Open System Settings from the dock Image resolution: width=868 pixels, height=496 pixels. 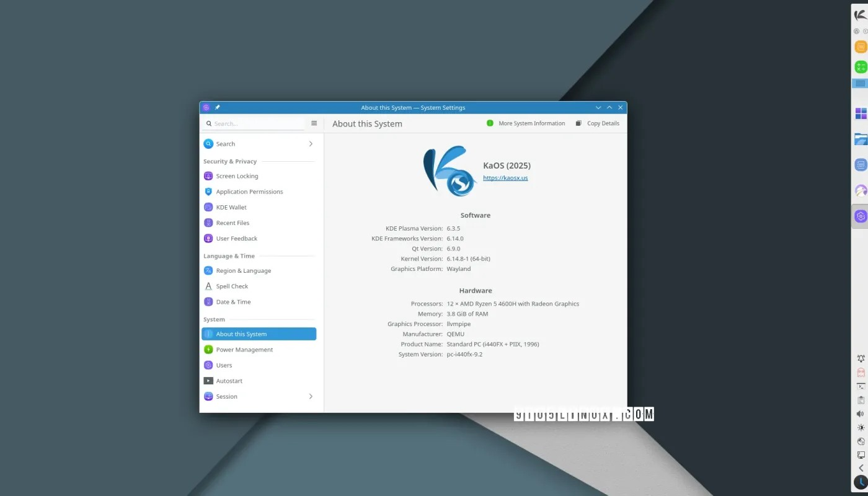pyautogui.click(x=860, y=216)
